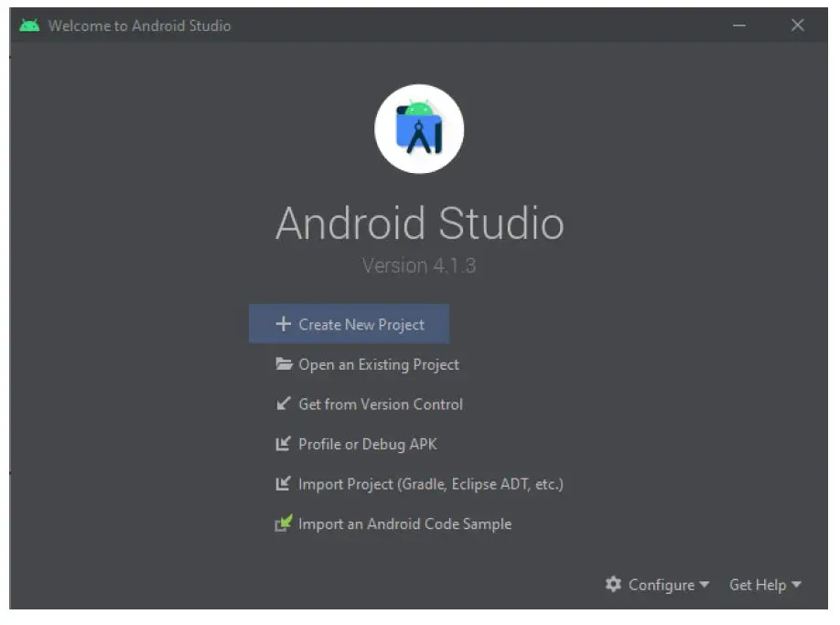Click the arrow icon beside Get from Version Control
This screenshot has height=625, width=840.
tap(283, 404)
